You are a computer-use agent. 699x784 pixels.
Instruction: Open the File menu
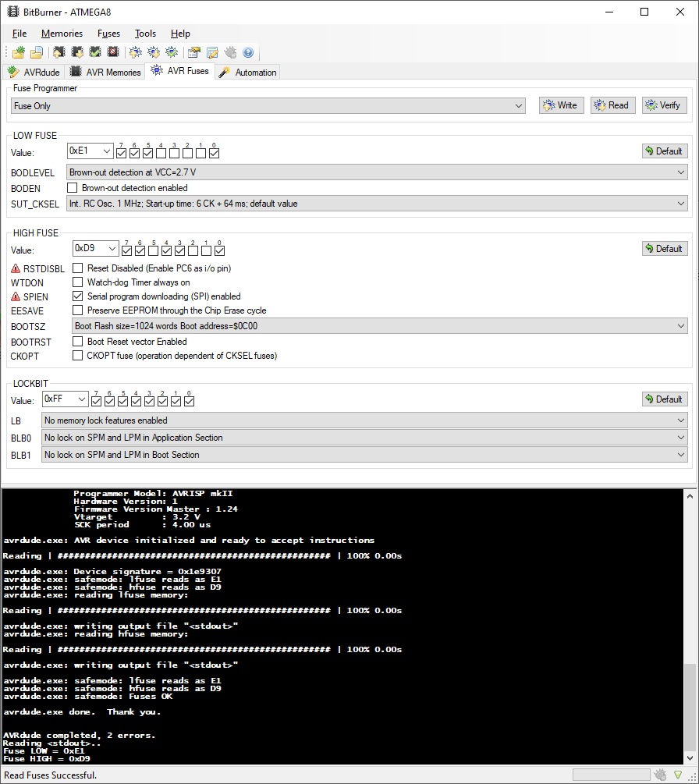pos(20,34)
